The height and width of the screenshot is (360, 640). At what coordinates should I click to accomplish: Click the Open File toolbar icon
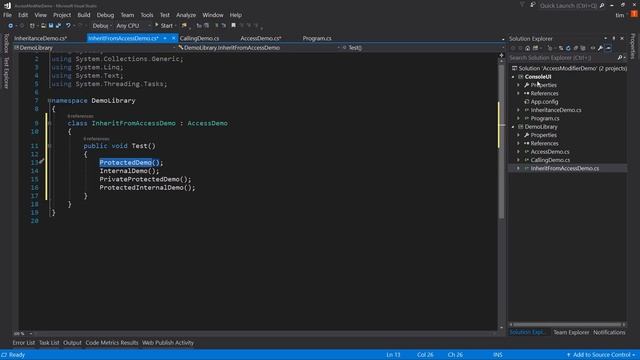(43, 26)
